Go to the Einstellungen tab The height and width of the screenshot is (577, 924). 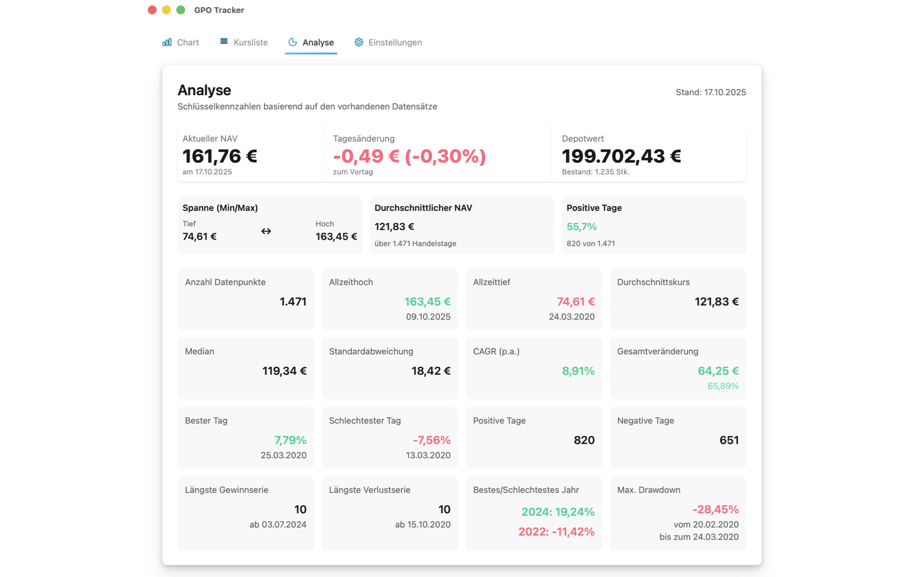tap(395, 42)
